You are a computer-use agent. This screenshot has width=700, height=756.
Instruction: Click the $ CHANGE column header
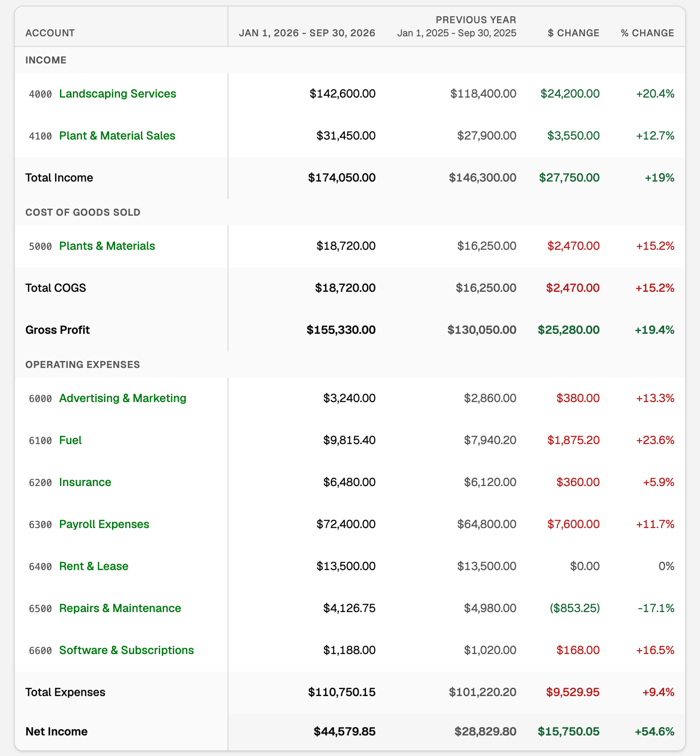point(574,33)
